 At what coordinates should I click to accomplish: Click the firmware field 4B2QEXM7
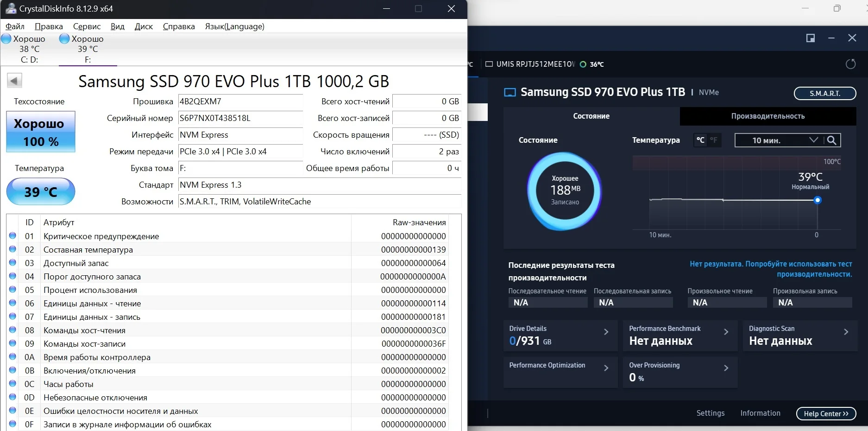click(240, 101)
